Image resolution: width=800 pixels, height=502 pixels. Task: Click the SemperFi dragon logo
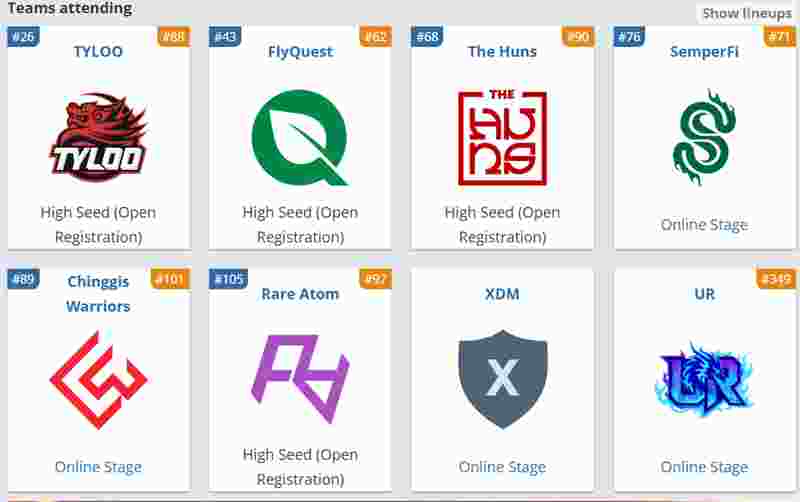click(704, 138)
